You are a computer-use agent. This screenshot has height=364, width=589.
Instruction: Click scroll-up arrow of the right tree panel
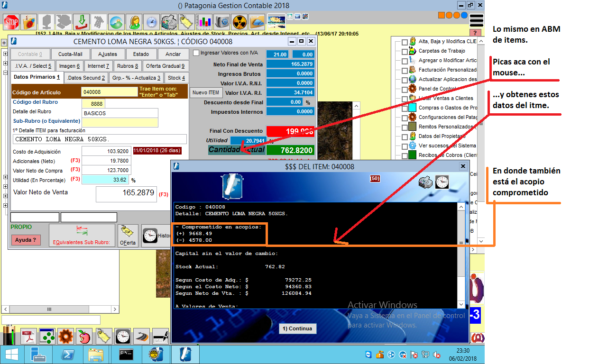(x=481, y=41)
